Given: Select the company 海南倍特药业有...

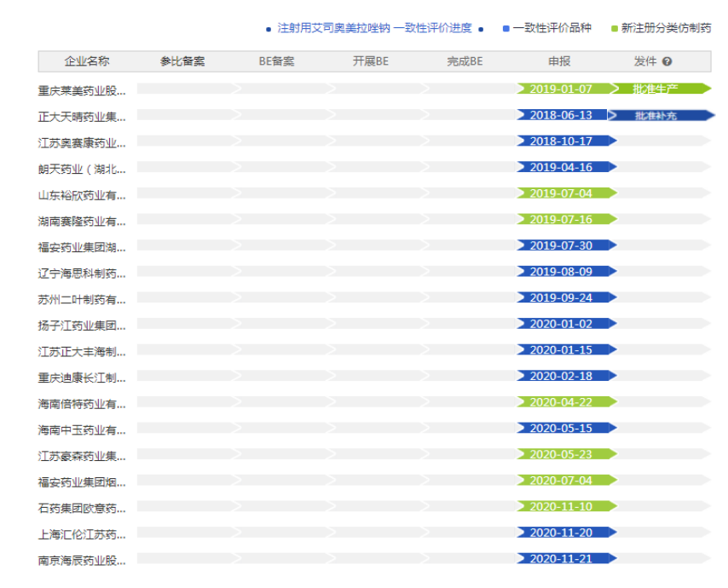Looking at the screenshot, I should 82,404.
